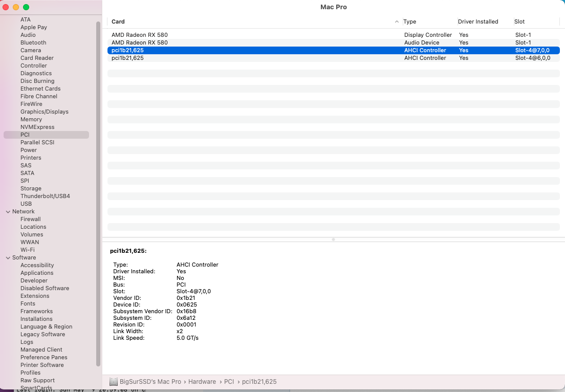Open Firewall under Network
This screenshot has height=392, width=565.
(x=31, y=220)
